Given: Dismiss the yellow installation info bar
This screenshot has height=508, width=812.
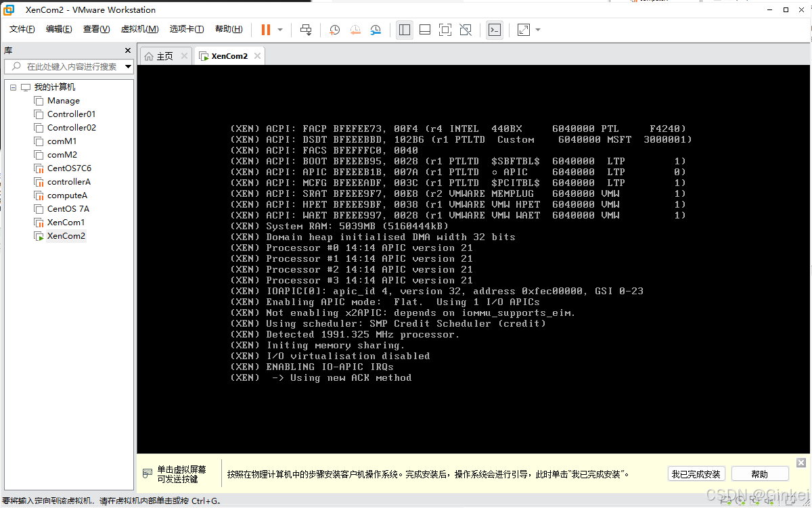Looking at the screenshot, I should 801,463.
